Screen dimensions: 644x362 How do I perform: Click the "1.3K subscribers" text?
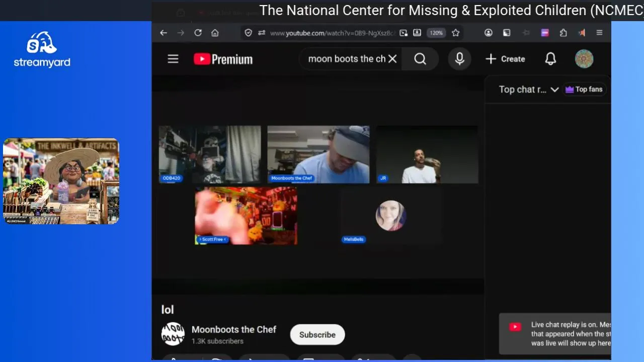(217, 341)
